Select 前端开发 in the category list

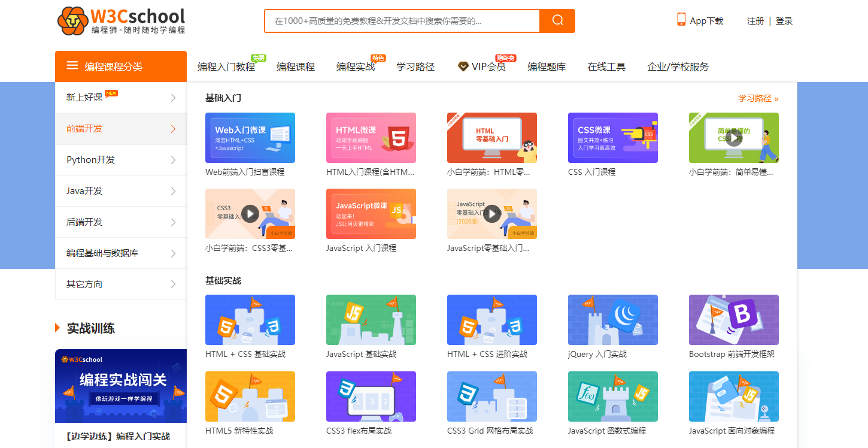[84, 129]
